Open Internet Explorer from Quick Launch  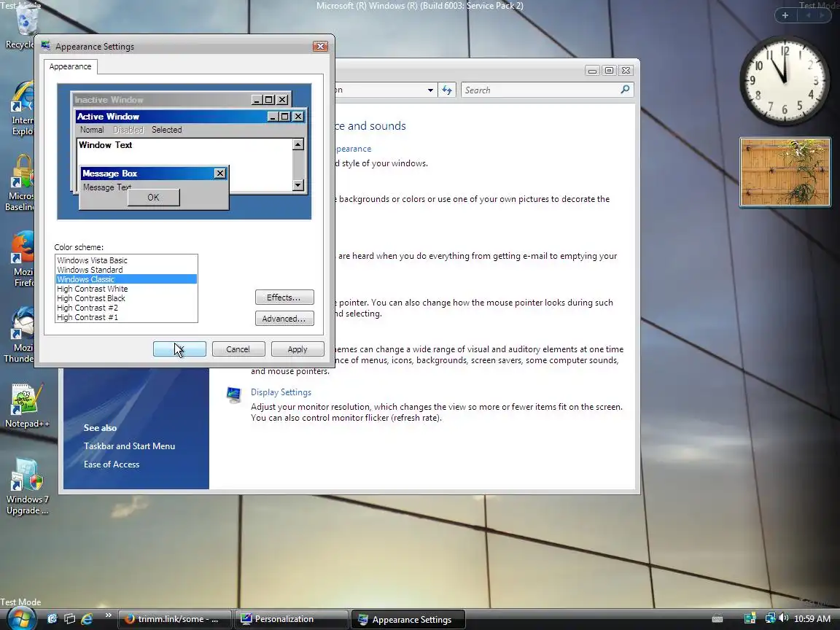pyautogui.click(x=86, y=619)
